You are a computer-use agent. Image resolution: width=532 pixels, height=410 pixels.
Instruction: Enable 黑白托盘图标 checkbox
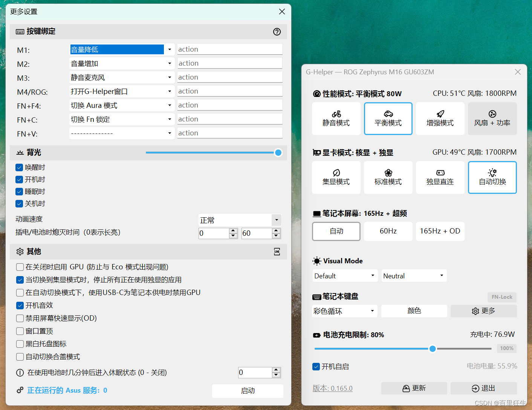20,344
